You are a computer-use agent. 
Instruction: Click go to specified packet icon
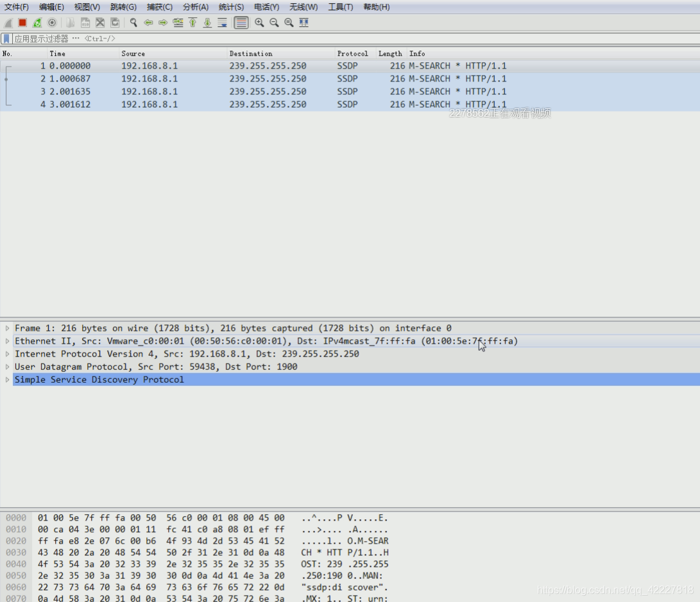click(x=178, y=22)
